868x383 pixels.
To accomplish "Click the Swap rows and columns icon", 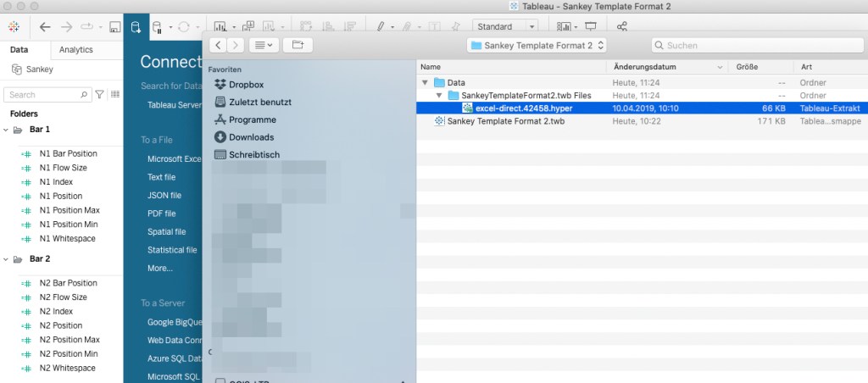I will (305, 26).
